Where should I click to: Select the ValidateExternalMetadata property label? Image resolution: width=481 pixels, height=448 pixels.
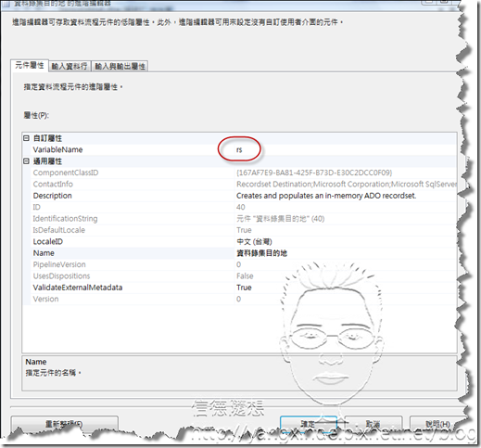78,288
